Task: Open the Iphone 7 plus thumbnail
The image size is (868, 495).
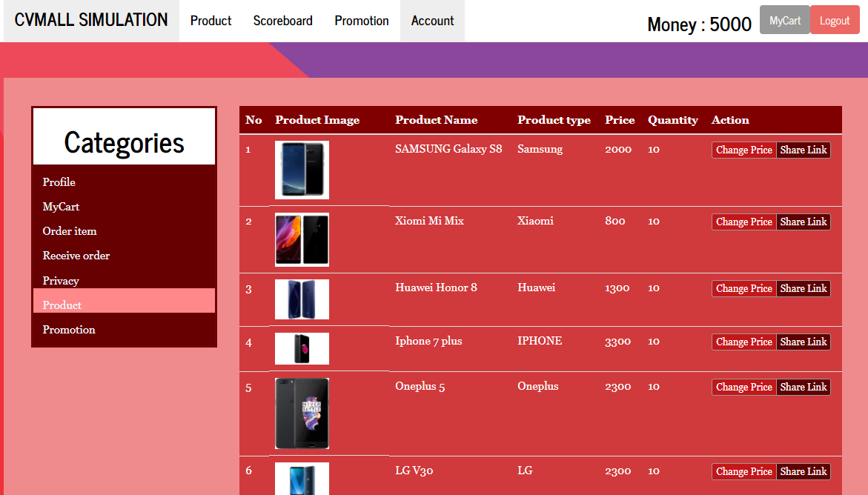Action: [302, 348]
